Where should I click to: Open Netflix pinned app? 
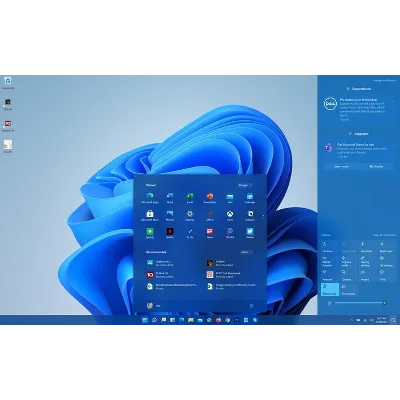(170, 233)
